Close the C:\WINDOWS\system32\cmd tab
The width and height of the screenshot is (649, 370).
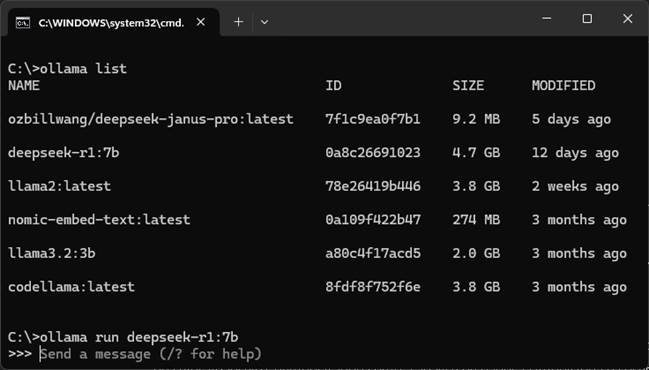click(201, 22)
